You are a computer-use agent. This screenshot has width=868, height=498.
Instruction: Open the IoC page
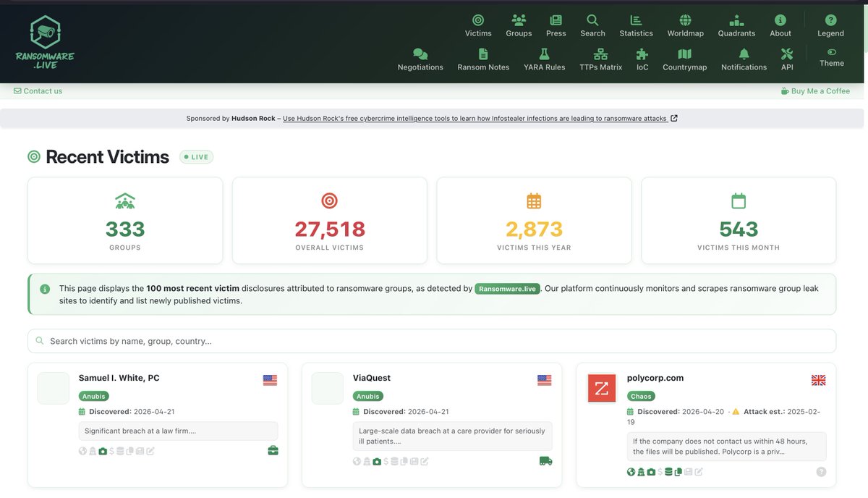click(642, 59)
